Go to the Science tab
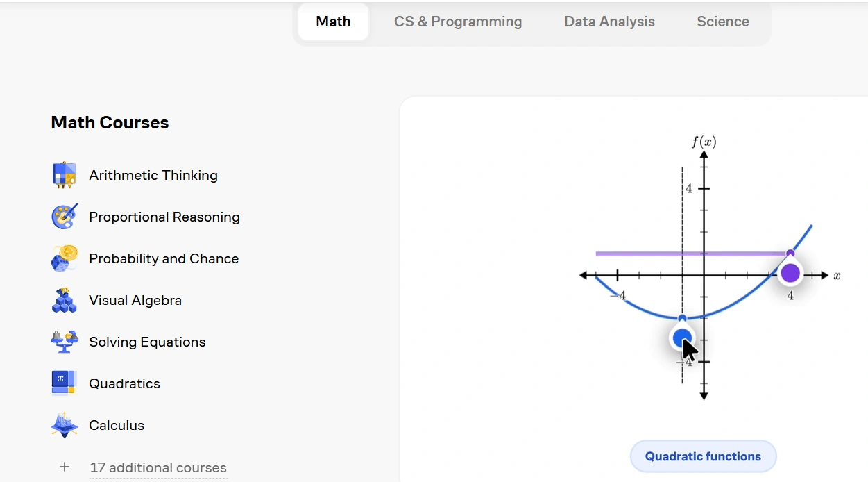The width and height of the screenshot is (868, 482). (x=722, y=22)
